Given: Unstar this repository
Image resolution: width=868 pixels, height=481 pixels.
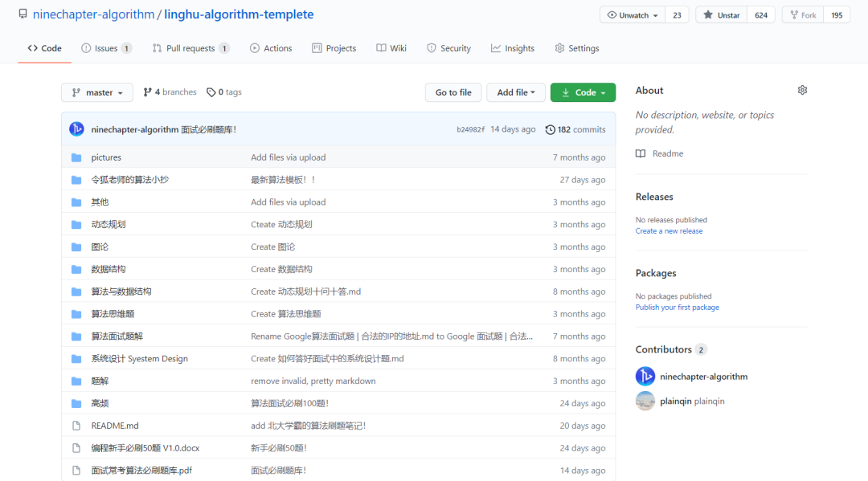Looking at the screenshot, I should click(722, 15).
